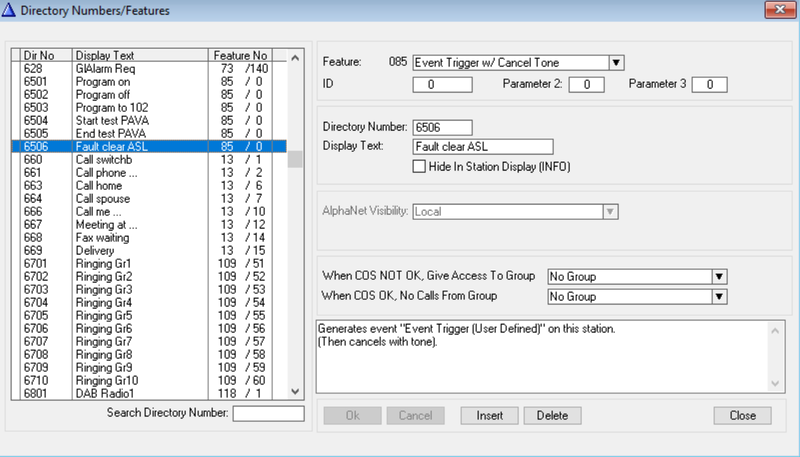
Task: Click the Close button at bottom right
Action: coord(742,416)
